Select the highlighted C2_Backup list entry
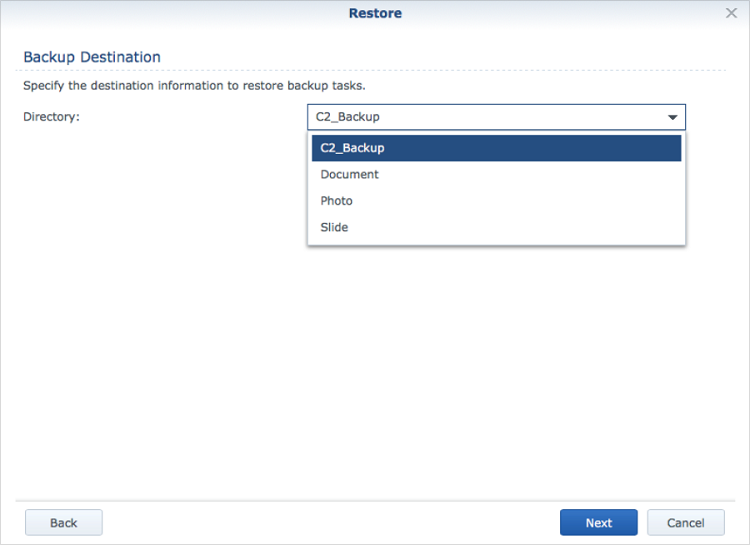The image size is (750, 545). (x=496, y=148)
